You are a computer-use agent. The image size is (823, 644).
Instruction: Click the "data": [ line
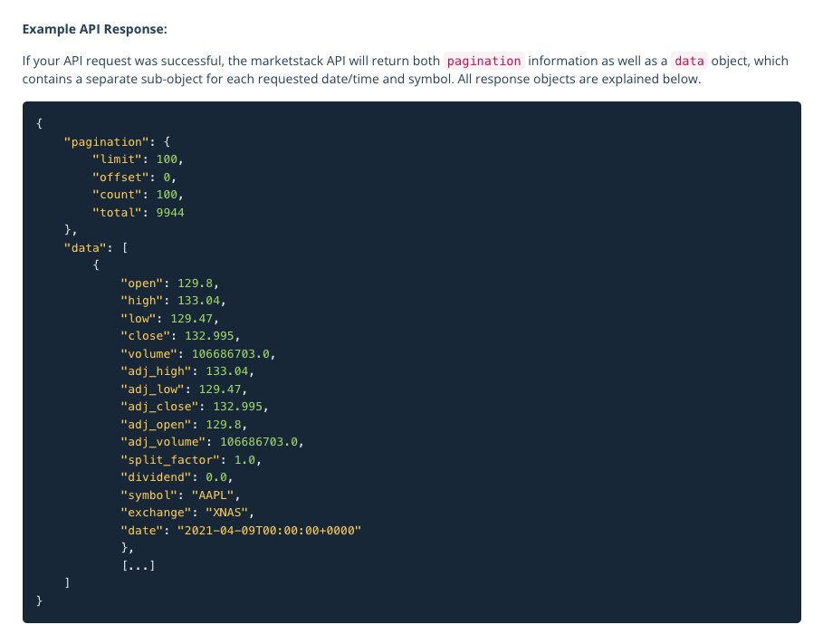click(x=96, y=247)
